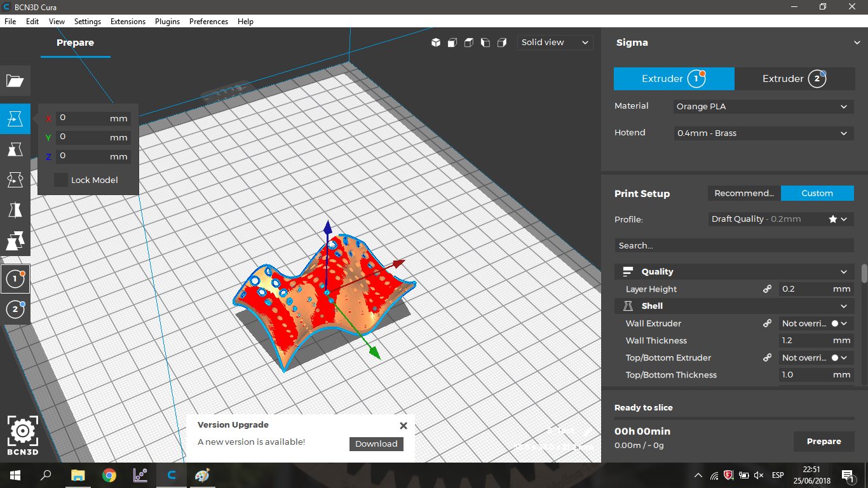Open Windows taskbar search
The width and height of the screenshot is (868, 488).
click(x=46, y=475)
